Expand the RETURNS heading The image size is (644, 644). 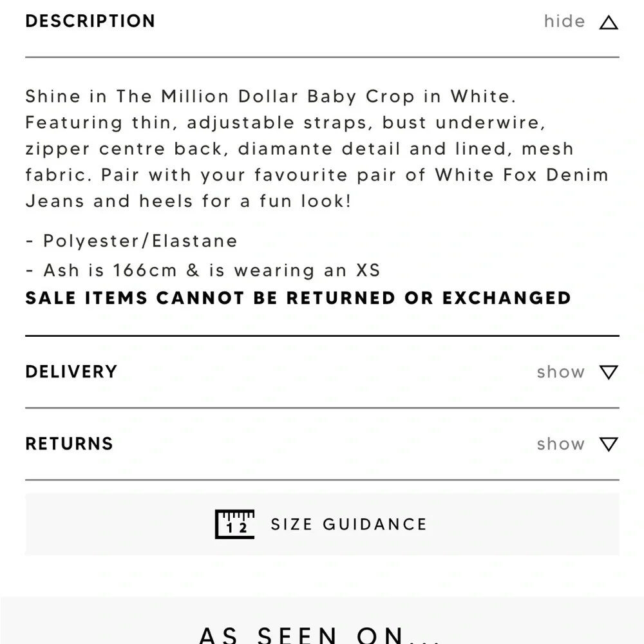coord(69,444)
